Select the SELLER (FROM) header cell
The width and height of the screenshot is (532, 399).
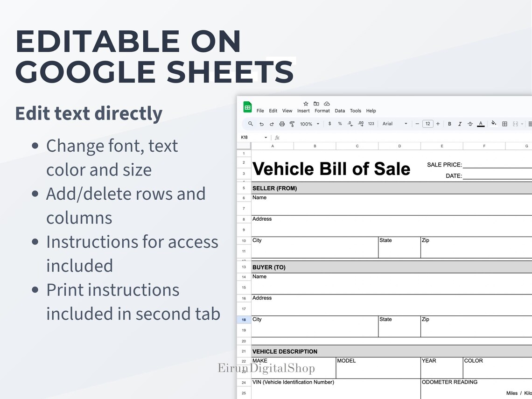click(392, 189)
